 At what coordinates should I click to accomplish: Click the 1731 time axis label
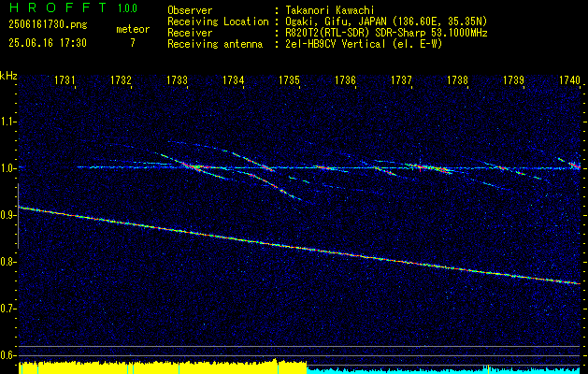[65, 80]
